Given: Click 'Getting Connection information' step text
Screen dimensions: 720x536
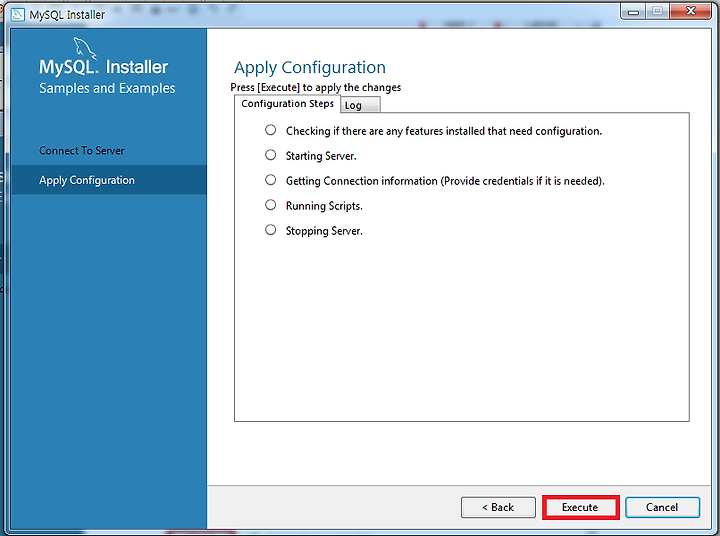Looking at the screenshot, I should click(445, 181).
